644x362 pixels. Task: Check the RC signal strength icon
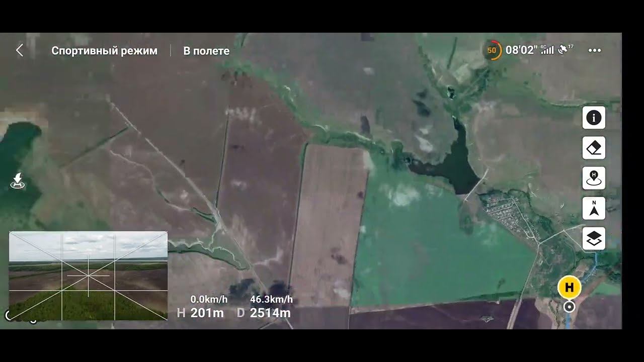[x=547, y=50]
